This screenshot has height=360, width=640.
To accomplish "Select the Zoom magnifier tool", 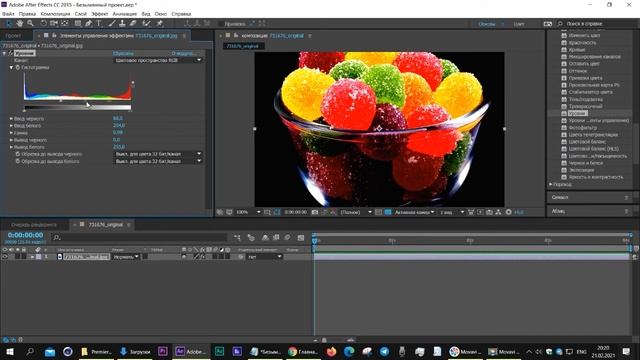I will click(x=30, y=24).
